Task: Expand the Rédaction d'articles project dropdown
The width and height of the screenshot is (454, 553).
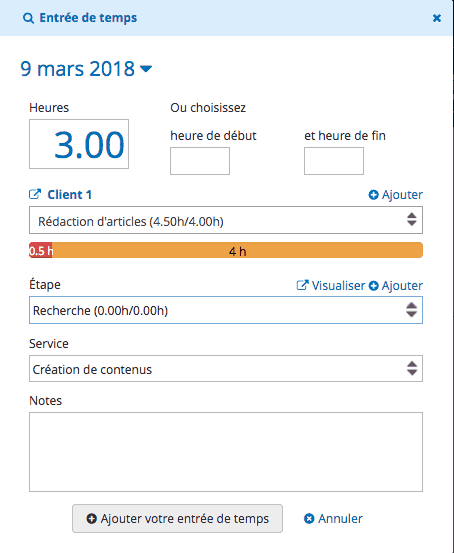Action: point(226,220)
